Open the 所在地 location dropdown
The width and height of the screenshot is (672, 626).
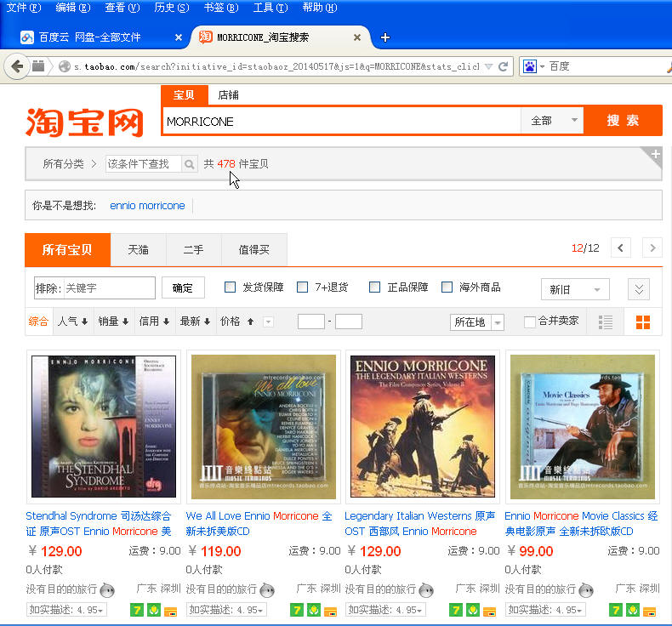477,322
